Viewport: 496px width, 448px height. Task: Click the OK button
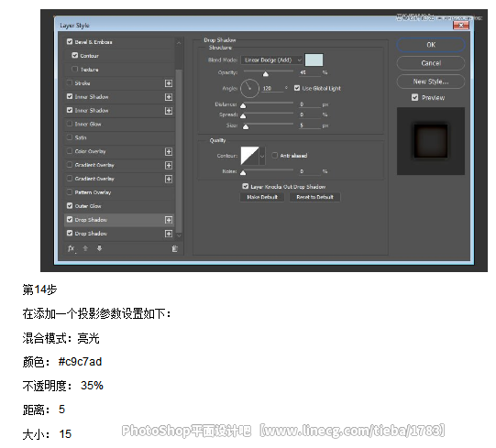click(431, 45)
